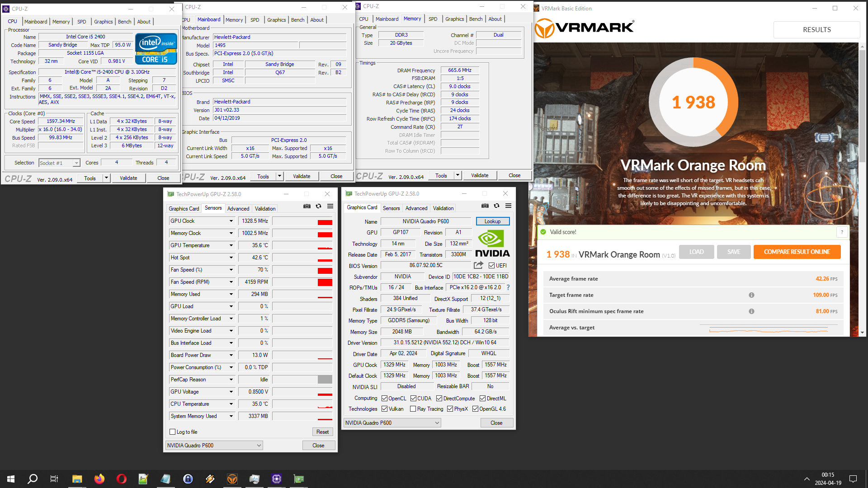Open the Memory Clock sensor dropdown
The image size is (868, 488).
pos(231,233)
